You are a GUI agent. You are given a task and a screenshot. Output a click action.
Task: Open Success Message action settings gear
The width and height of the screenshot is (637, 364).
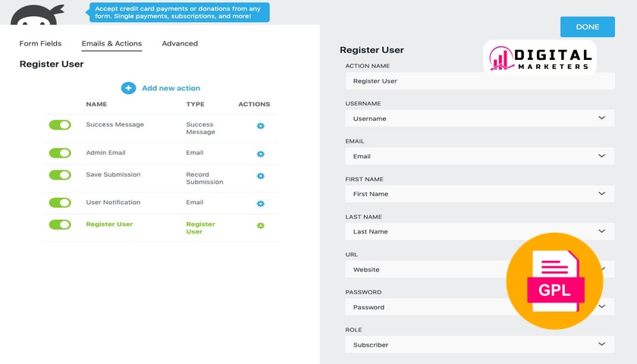coord(260,126)
